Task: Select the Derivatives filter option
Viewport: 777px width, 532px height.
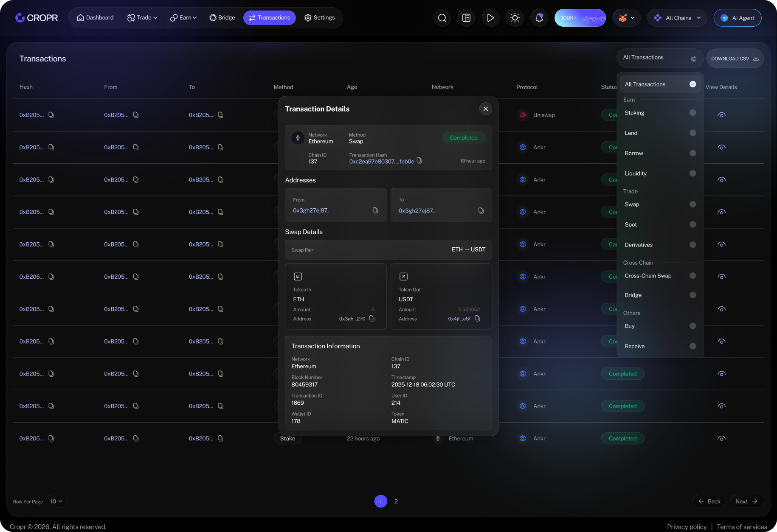Action: click(660, 245)
